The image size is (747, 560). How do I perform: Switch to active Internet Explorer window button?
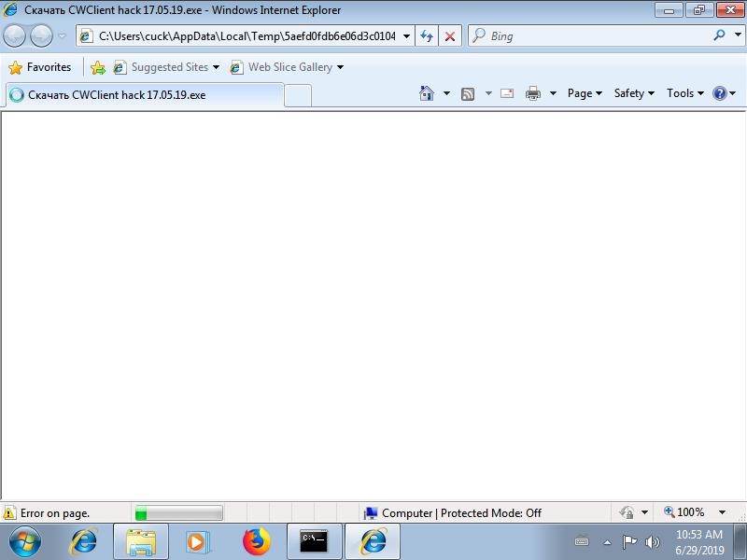click(372, 541)
